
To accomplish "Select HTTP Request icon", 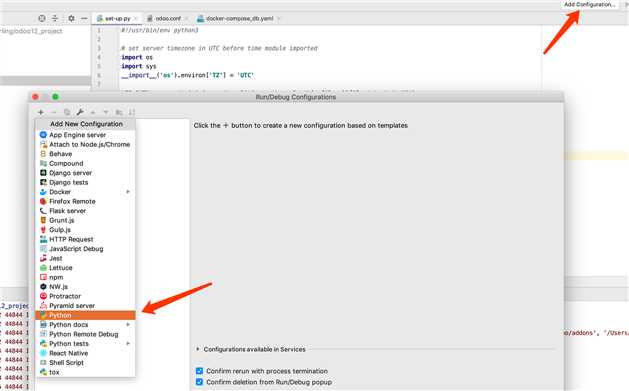I will (43, 239).
